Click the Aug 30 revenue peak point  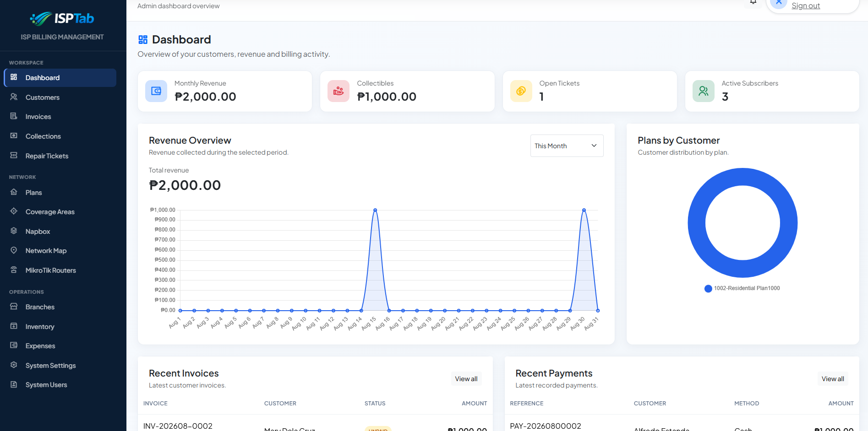pyautogui.click(x=584, y=210)
